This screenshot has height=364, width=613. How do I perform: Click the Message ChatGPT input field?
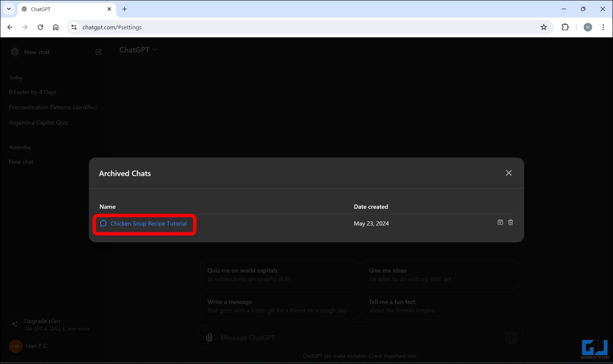(x=329, y=337)
